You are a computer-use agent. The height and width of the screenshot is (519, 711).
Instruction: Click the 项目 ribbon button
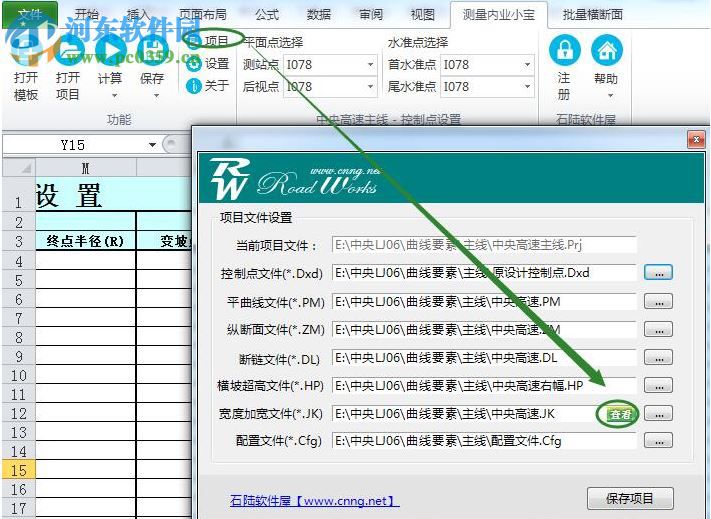209,41
